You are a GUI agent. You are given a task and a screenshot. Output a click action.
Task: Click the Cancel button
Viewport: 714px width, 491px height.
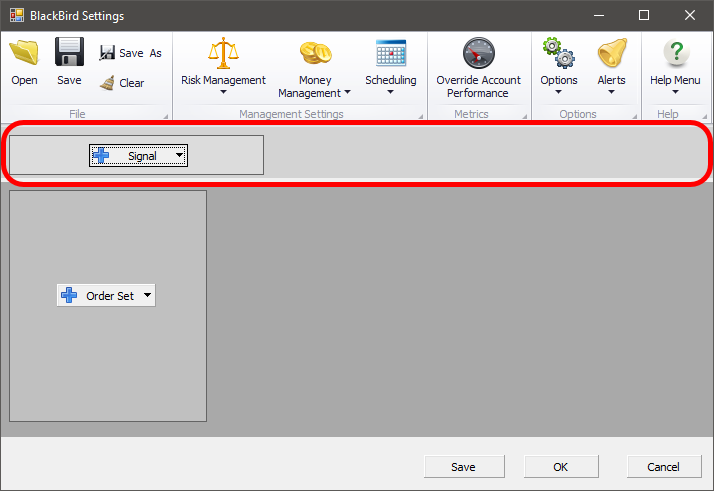click(664, 467)
